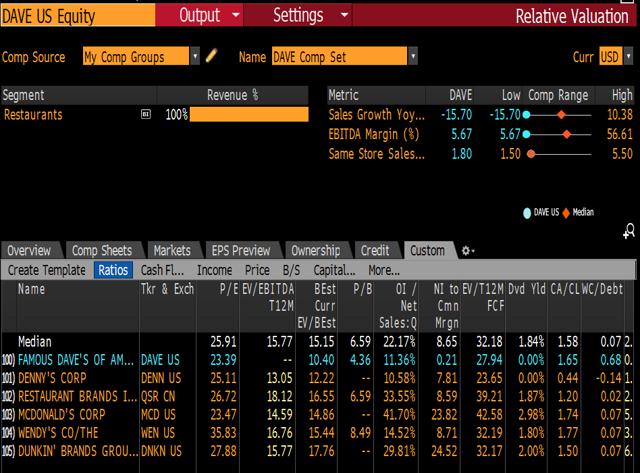Click the Create Template button

tap(47, 270)
